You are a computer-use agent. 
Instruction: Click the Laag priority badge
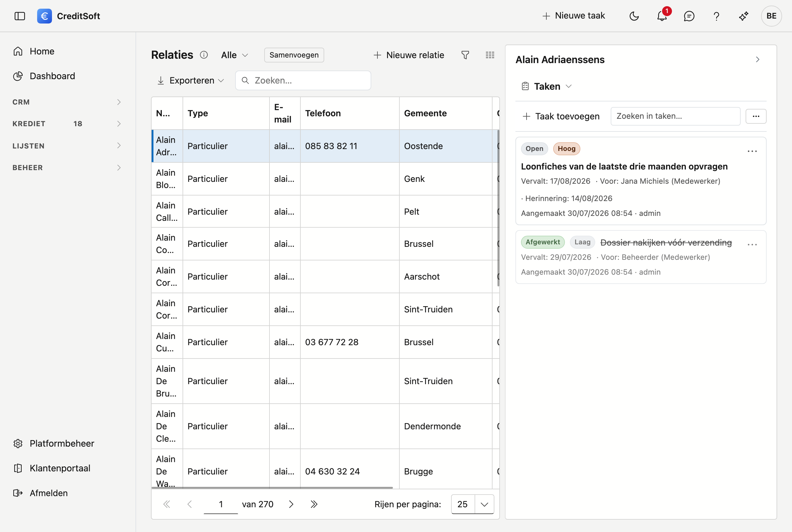[x=582, y=242]
